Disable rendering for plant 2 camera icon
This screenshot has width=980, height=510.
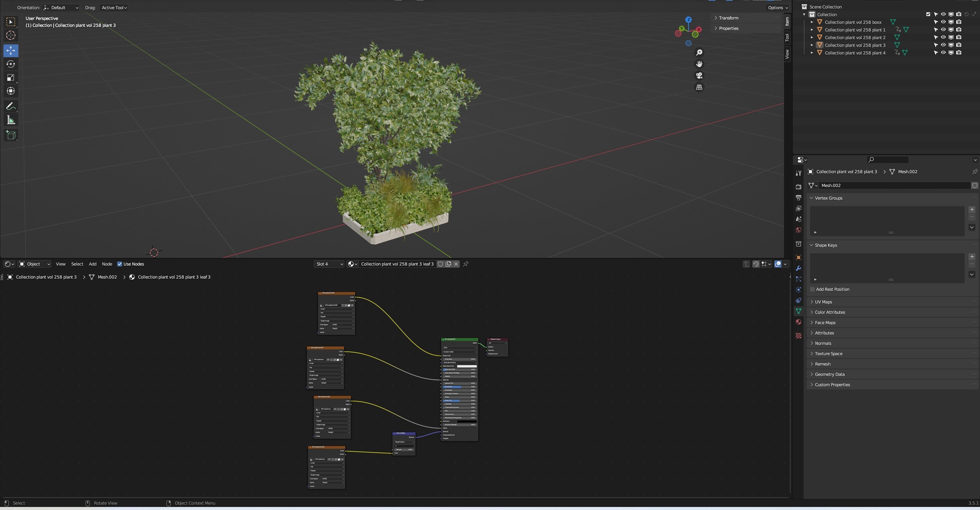959,37
